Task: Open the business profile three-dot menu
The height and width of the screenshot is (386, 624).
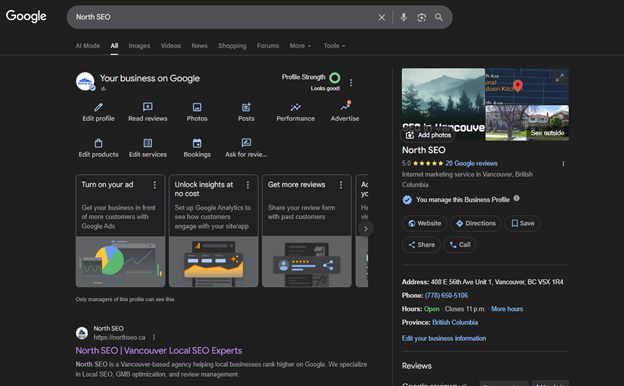Action: (351, 82)
